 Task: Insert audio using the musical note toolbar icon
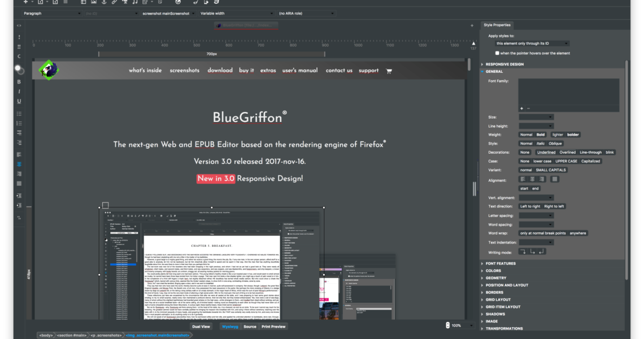(x=135, y=3)
